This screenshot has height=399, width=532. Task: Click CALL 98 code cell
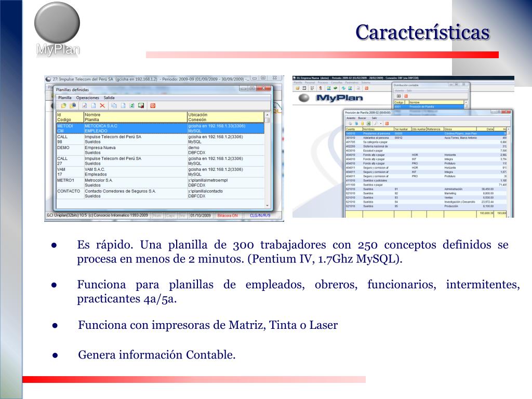[x=70, y=139]
